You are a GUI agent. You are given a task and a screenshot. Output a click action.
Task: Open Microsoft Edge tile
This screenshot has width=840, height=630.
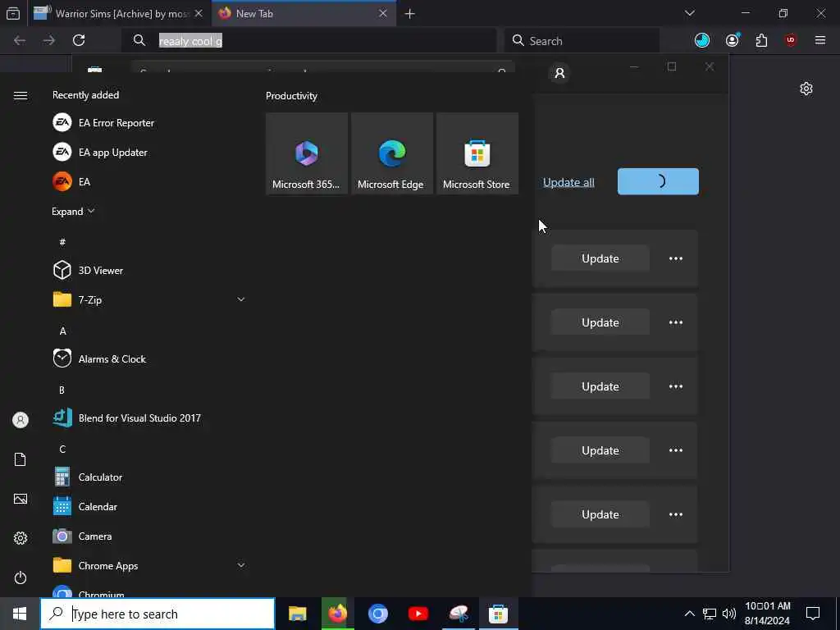coord(391,153)
